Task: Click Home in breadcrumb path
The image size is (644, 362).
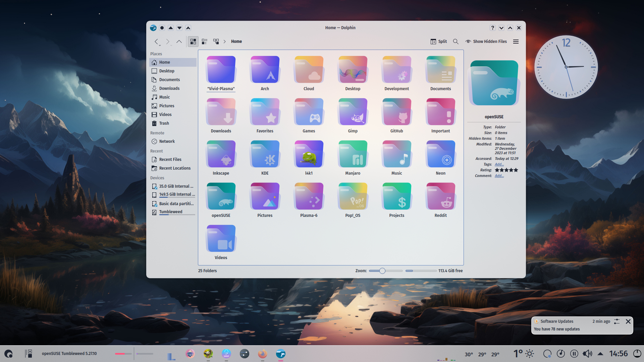Action: point(236,42)
